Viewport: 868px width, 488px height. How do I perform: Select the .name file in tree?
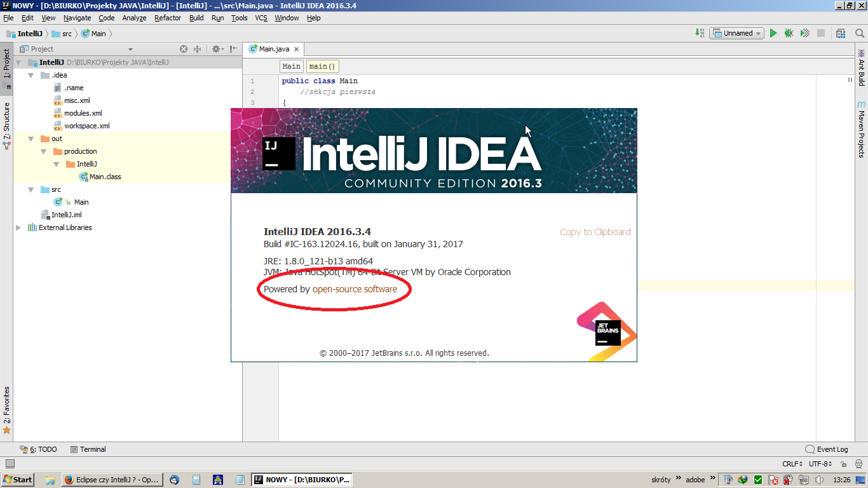point(69,88)
